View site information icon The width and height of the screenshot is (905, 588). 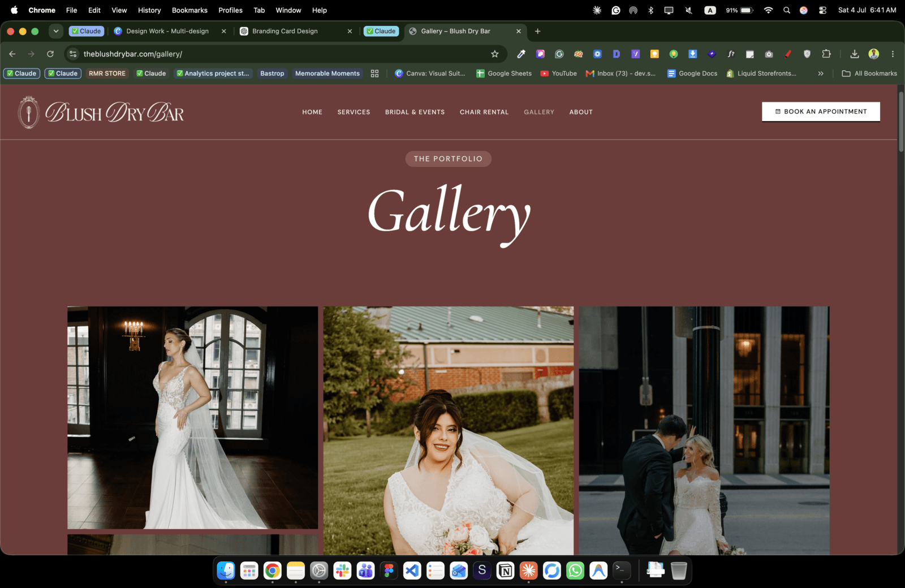click(x=72, y=54)
